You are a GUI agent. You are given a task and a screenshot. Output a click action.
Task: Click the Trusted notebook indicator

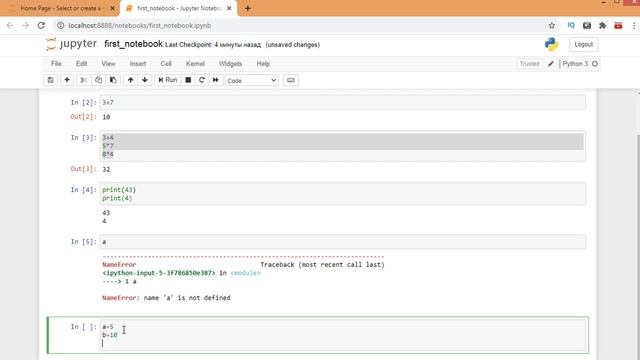click(529, 64)
